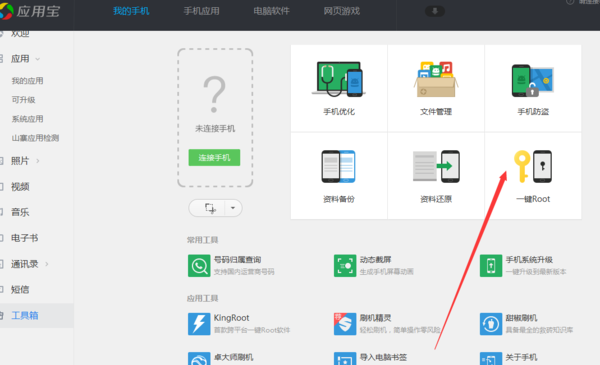
Task: Open 短信 in sidebar
Action: [x=20, y=290]
